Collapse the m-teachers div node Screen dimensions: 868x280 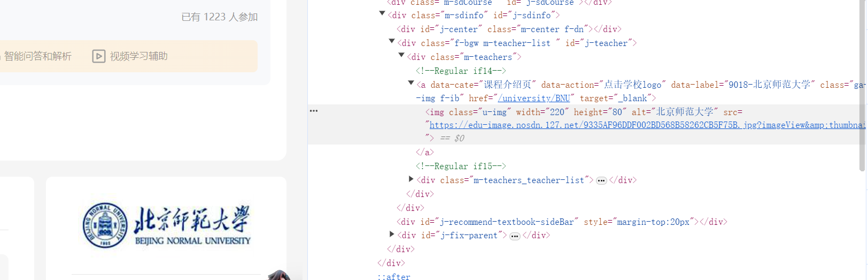[401, 55]
